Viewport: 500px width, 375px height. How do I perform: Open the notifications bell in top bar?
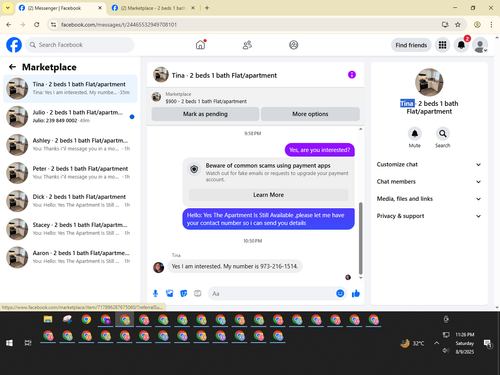[461, 45]
